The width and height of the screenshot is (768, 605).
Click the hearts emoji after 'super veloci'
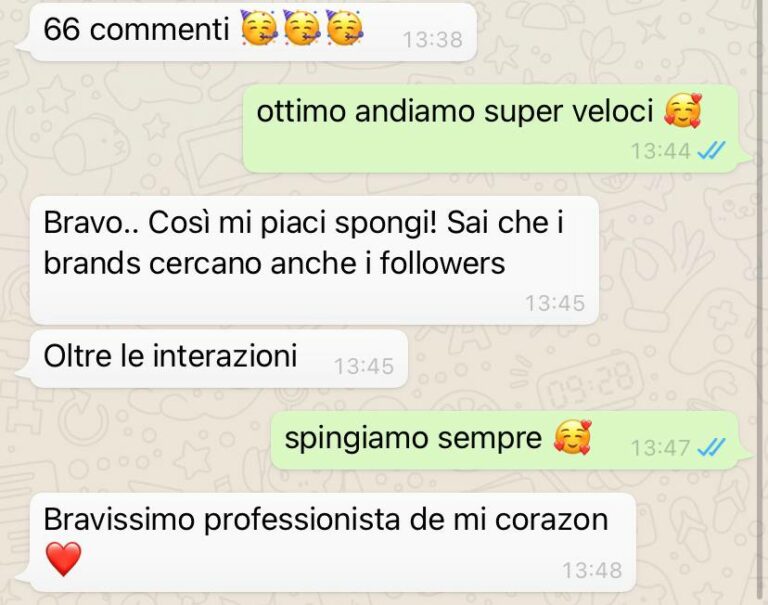tap(683, 111)
